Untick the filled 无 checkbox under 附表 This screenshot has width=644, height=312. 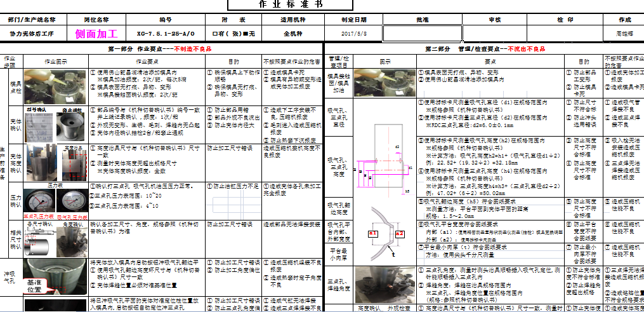pyautogui.click(x=246, y=34)
